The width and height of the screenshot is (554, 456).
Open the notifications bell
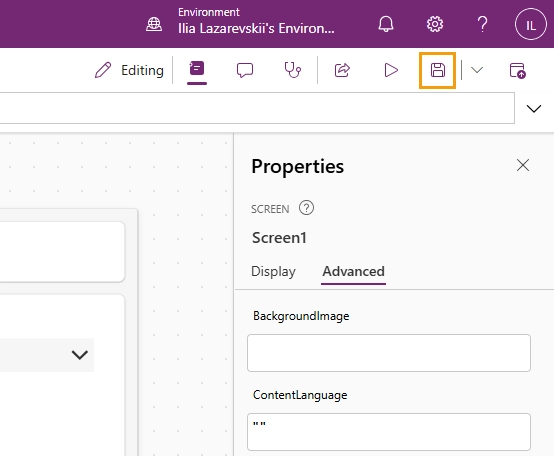[385, 24]
